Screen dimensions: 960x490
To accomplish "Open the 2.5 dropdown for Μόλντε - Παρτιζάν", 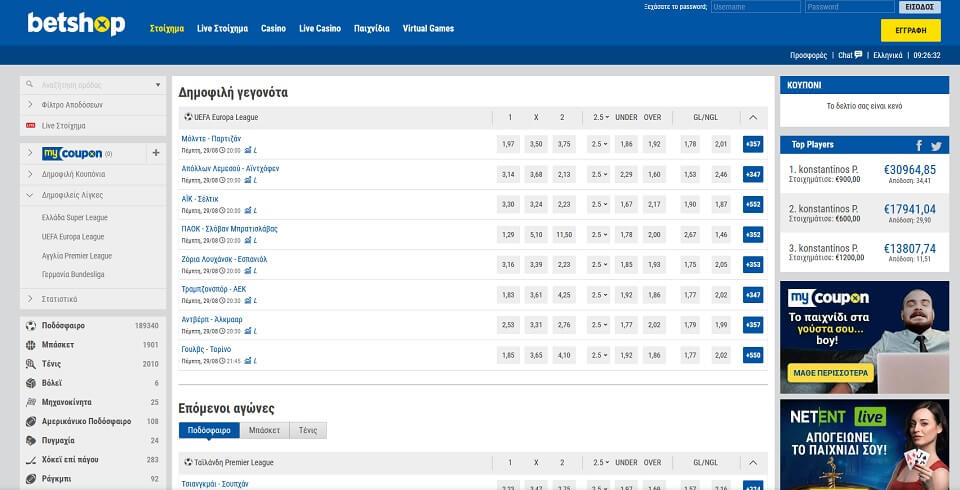I will pos(599,145).
